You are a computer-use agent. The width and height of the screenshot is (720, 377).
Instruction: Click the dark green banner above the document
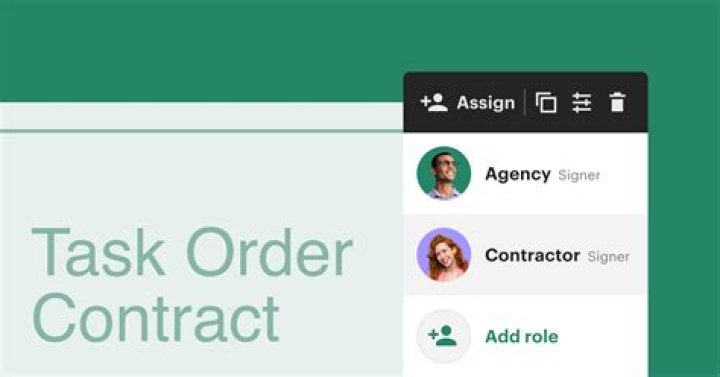(x=202, y=51)
